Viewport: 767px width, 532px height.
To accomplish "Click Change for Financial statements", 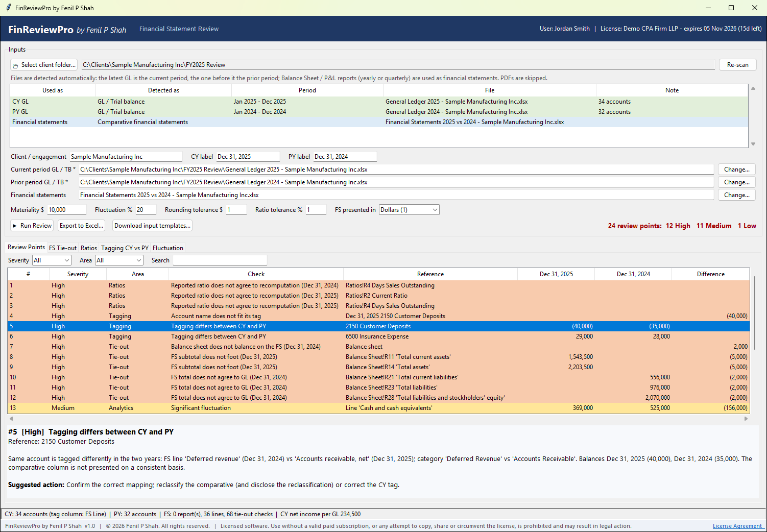I will click(x=737, y=195).
